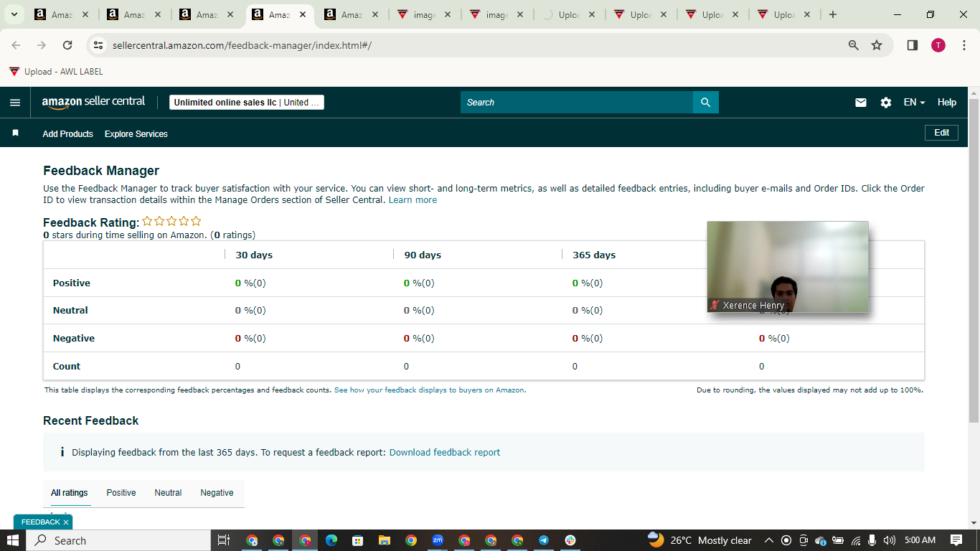980x551 pixels.
Task: Follow the Learn more link
Action: [413, 200]
